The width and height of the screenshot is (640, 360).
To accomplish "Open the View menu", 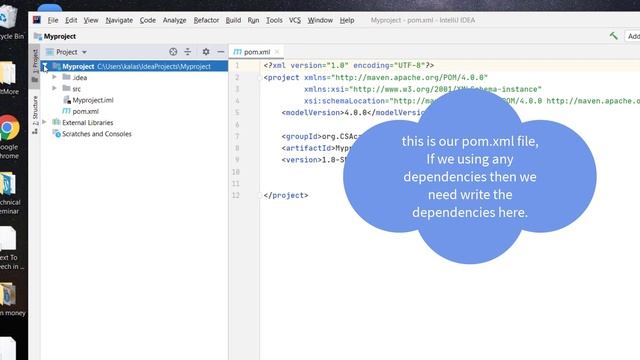I will (x=91, y=20).
